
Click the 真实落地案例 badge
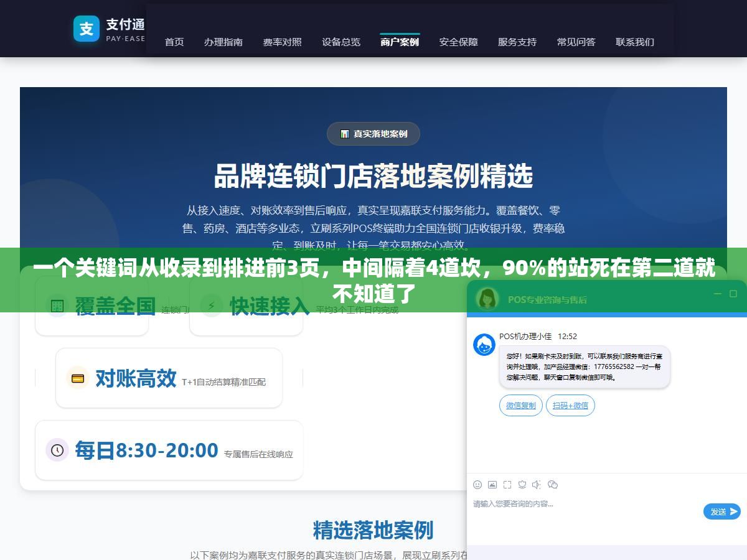(374, 134)
